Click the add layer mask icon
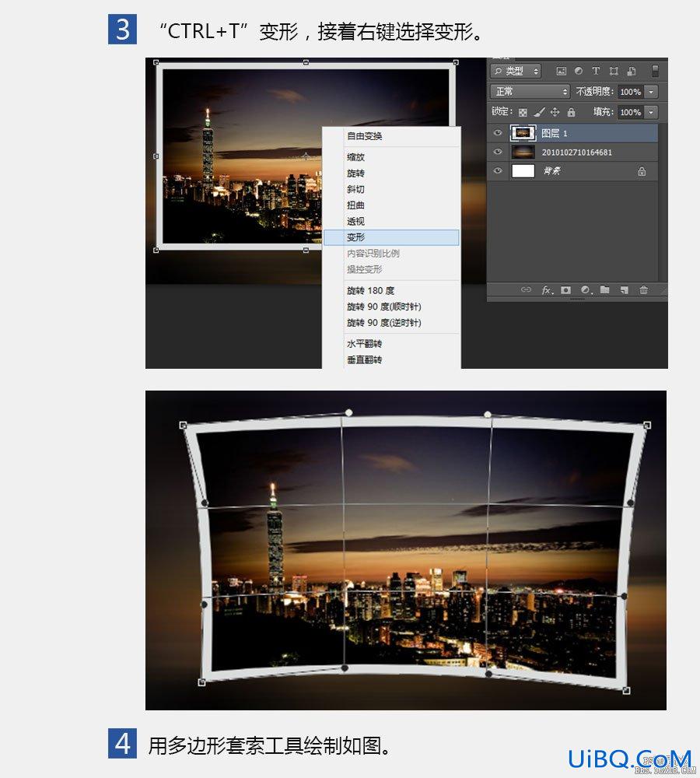This screenshot has width=700, height=778. [x=565, y=289]
